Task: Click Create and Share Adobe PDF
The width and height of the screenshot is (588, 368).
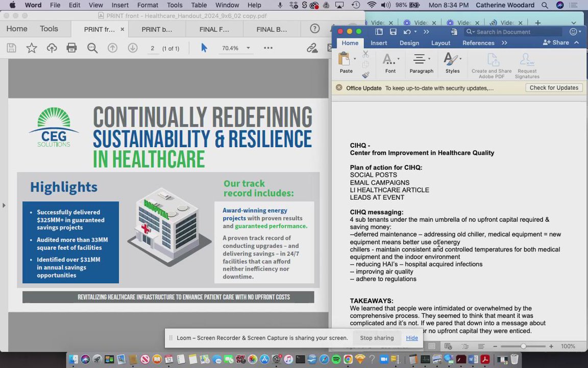Action: point(492,65)
